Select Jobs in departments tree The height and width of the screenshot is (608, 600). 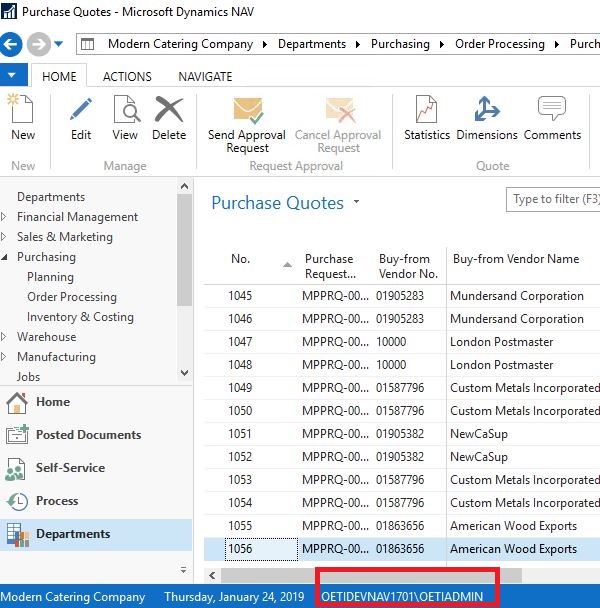tap(28, 377)
